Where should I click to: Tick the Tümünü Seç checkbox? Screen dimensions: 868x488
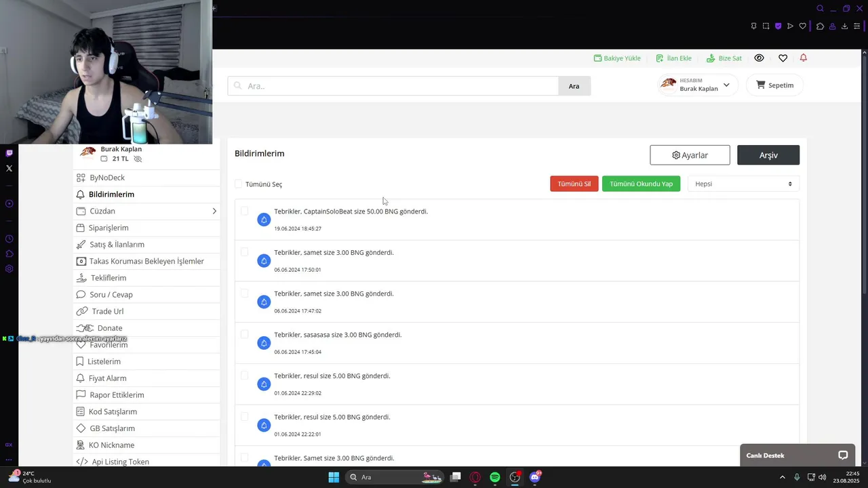pos(238,184)
